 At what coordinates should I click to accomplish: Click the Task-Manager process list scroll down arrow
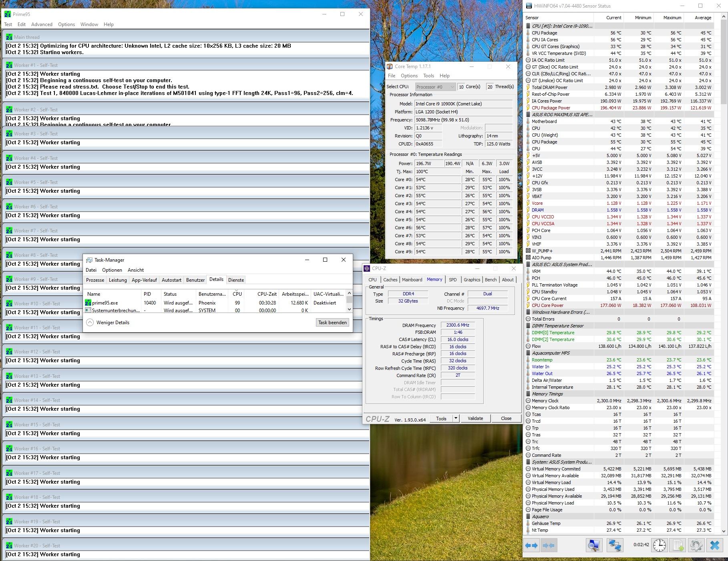coord(349,309)
